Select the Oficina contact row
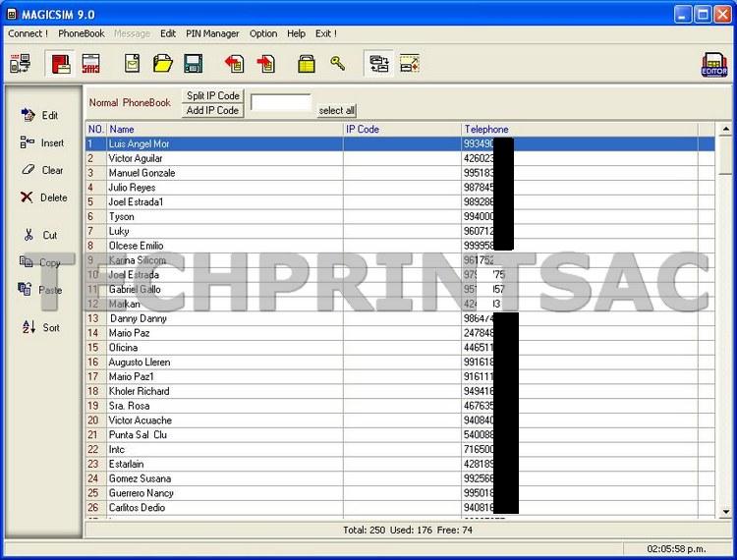This screenshot has height=560, width=737. [400, 348]
